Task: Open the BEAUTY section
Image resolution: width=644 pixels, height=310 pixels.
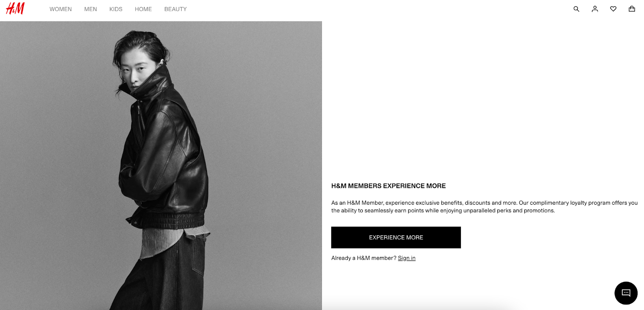Action: (175, 9)
